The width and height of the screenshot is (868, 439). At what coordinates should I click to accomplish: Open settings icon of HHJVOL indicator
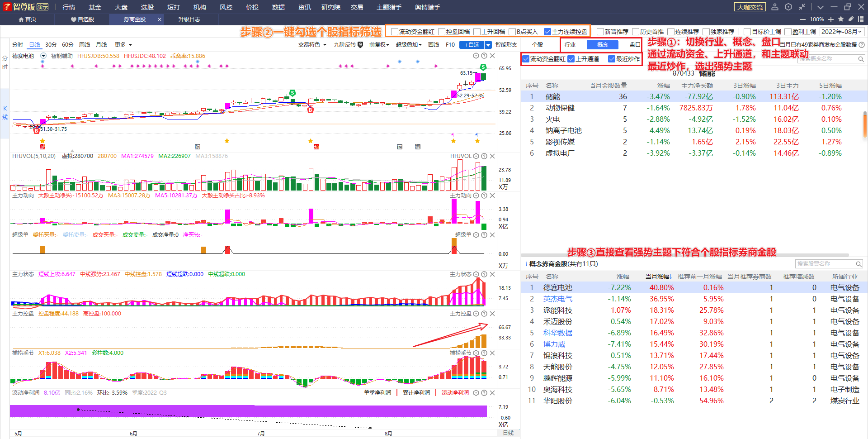click(476, 156)
